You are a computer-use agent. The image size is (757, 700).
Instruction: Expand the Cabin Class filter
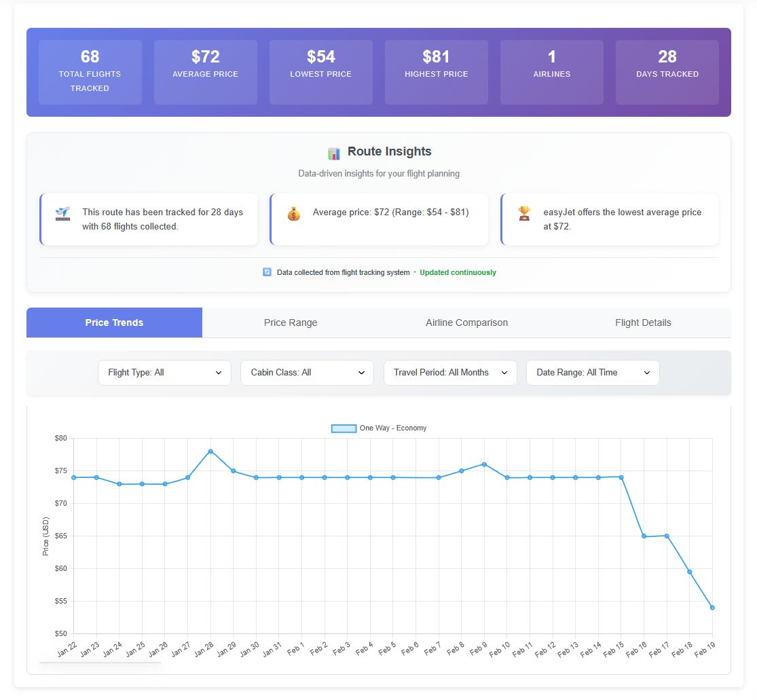point(307,373)
